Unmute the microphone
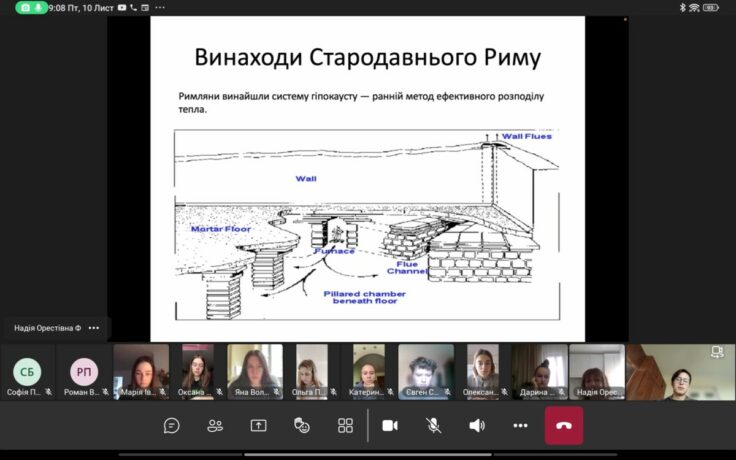The width and height of the screenshot is (736, 460). (434, 425)
